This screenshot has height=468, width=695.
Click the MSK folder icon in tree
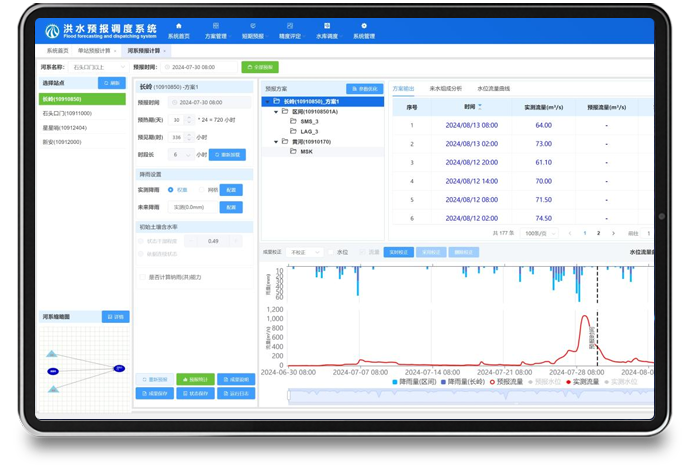(293, 151)
